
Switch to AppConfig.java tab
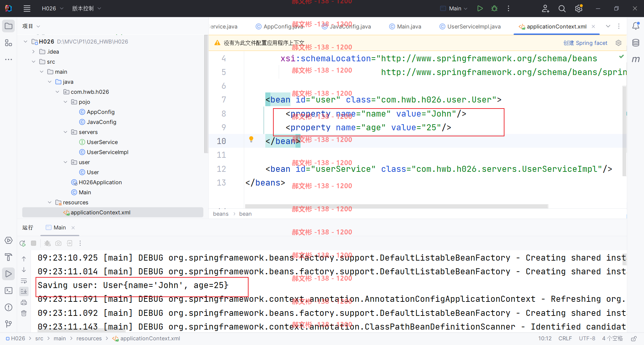[279, 26]
